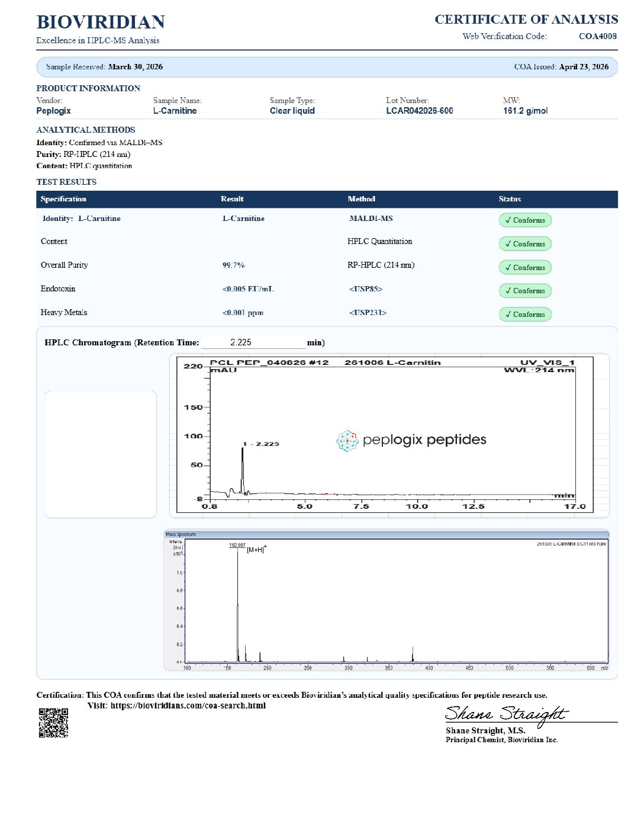The image size is (644, 834).
Task: Click COA Issued date April 23, 2026
Action: [584, 67]
